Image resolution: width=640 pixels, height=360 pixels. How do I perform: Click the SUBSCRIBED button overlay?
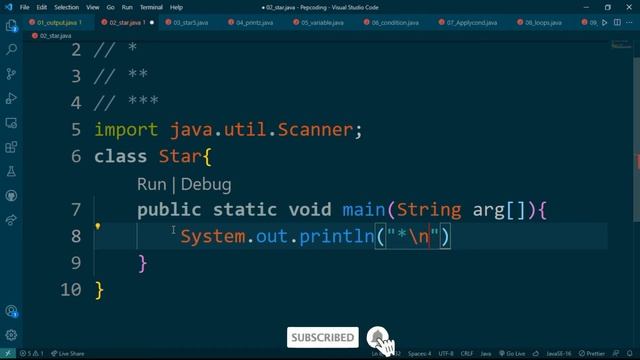point(323,338)
